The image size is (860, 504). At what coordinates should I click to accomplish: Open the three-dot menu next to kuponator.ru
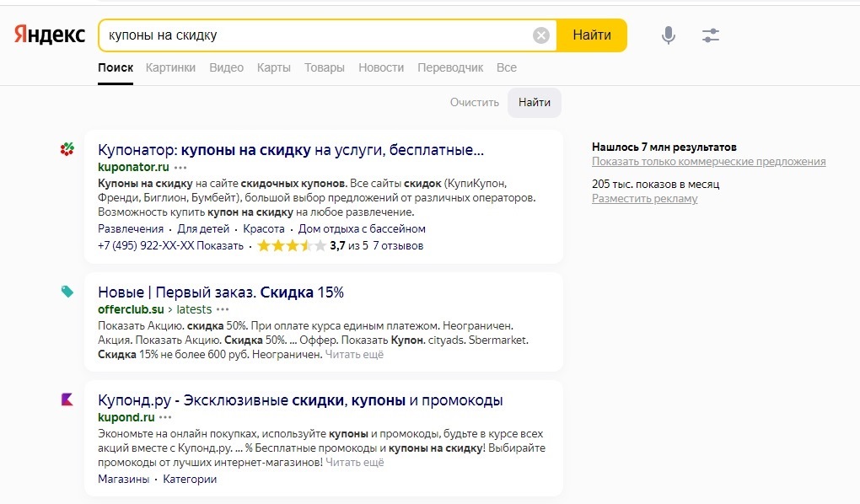click(180, 167)
